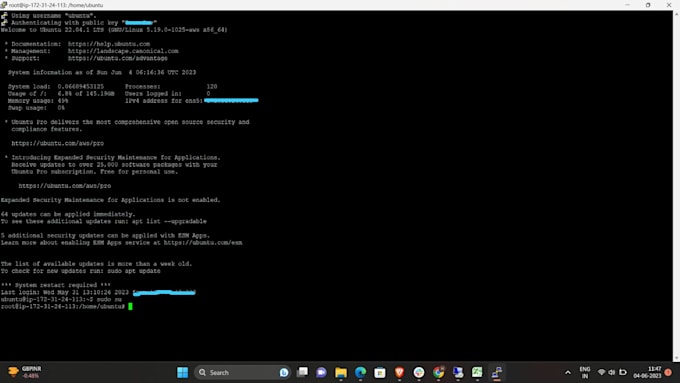The width and height of the screenshot is (680, 383).
Task: Click the '*** System restart required ***' line
Action: click(x=56, y=285)
